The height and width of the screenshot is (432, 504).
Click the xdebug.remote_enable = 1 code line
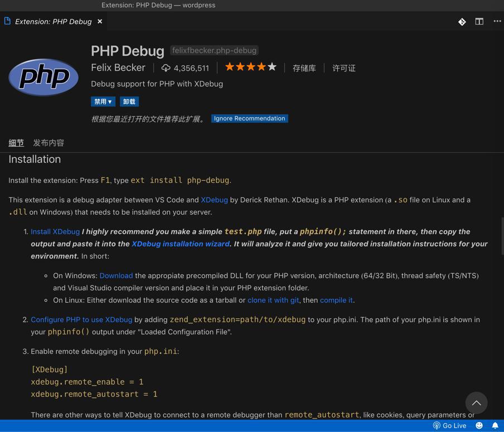(x=87, y=382)
